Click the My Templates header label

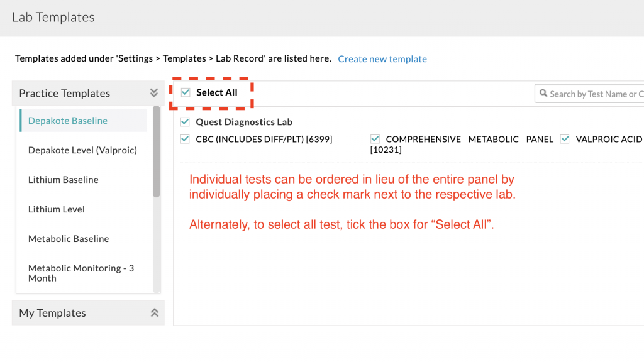coord(52,313)
